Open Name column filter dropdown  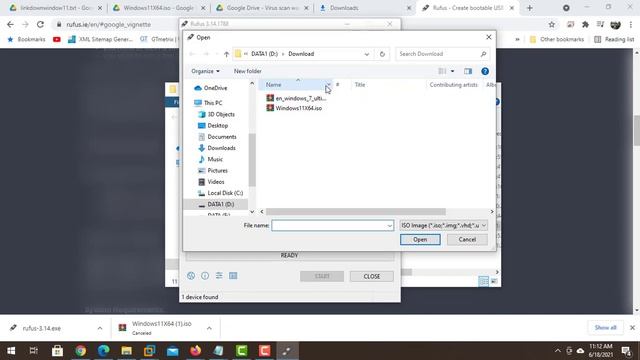pos(329,84)
